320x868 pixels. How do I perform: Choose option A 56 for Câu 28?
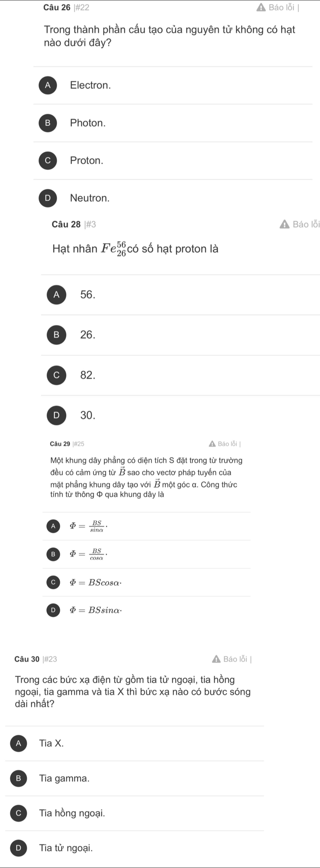pyautogui.click(x=180, y=295)
